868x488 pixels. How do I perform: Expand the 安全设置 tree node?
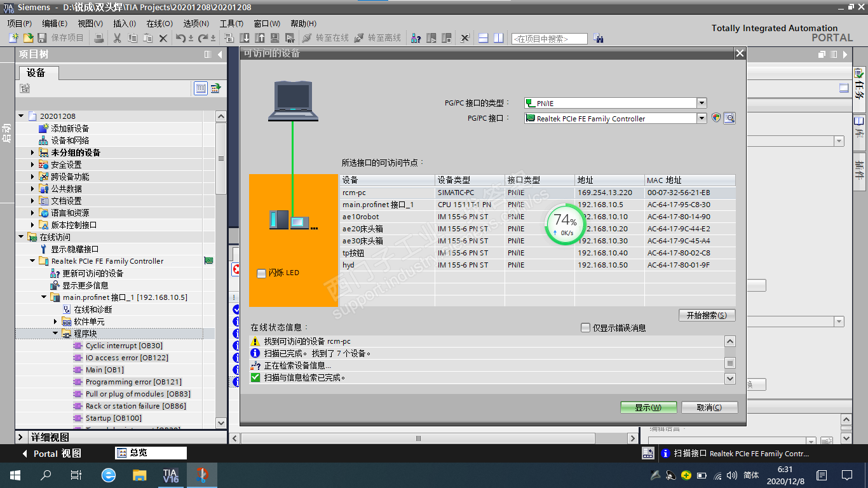32,165
